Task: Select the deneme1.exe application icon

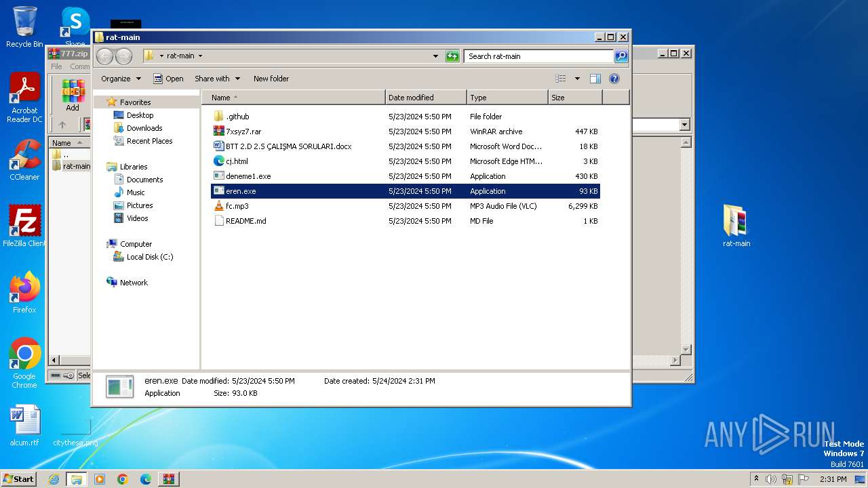Action: [x=218, y=176]
